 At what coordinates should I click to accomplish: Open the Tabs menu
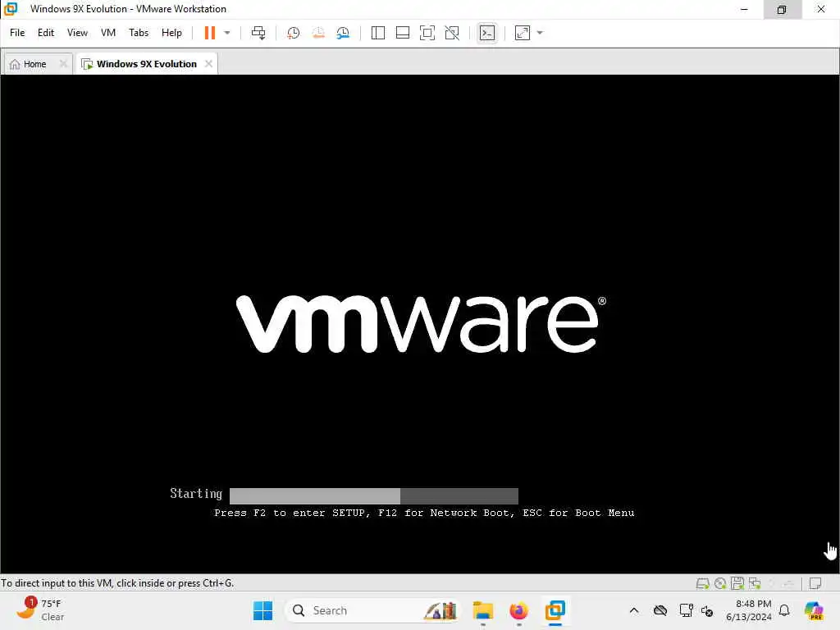(x=138, y=33)
